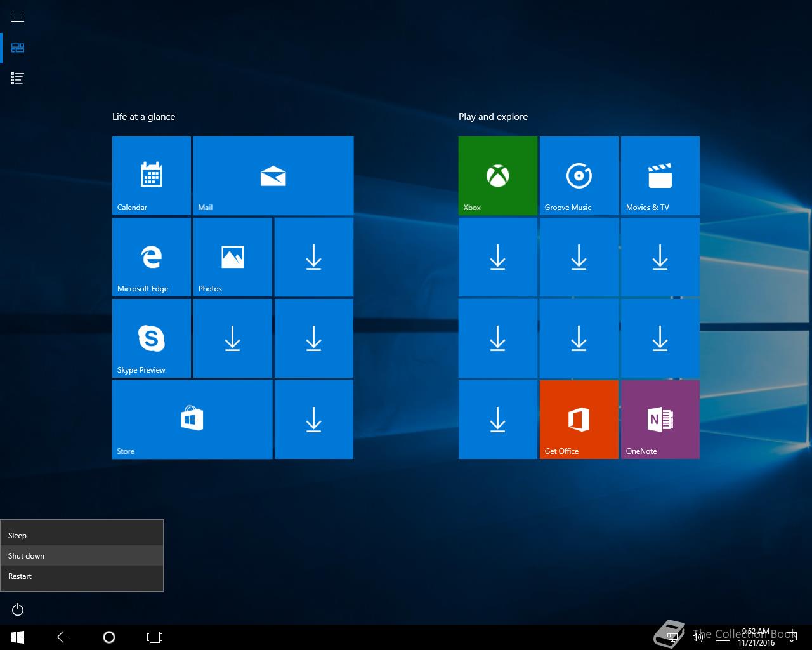
Task: Open Task View on taskbar
Action: (155, 637)
